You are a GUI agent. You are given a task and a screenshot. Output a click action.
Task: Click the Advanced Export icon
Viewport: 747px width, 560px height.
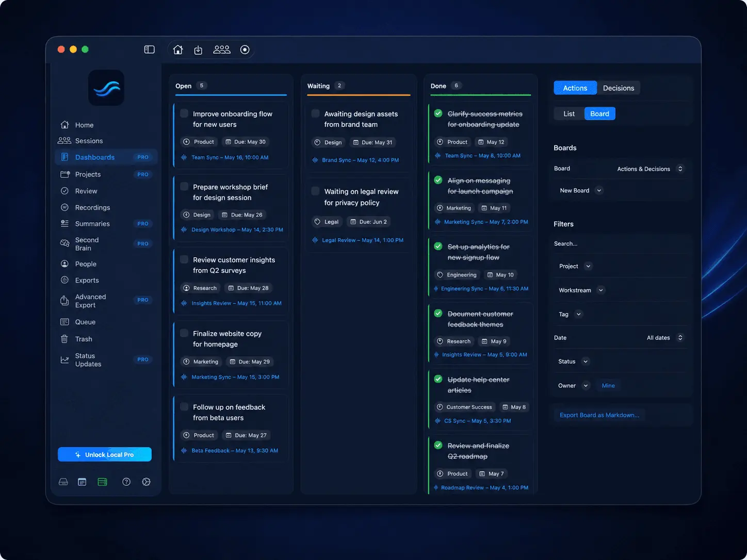(x=64, y=301)
